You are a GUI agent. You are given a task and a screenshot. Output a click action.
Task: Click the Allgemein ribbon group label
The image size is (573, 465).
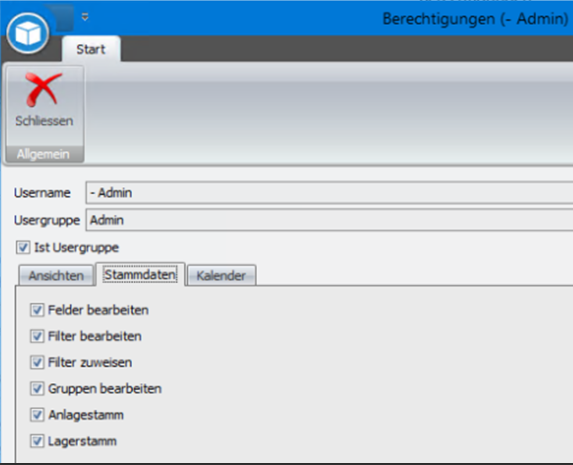point(43,154)
